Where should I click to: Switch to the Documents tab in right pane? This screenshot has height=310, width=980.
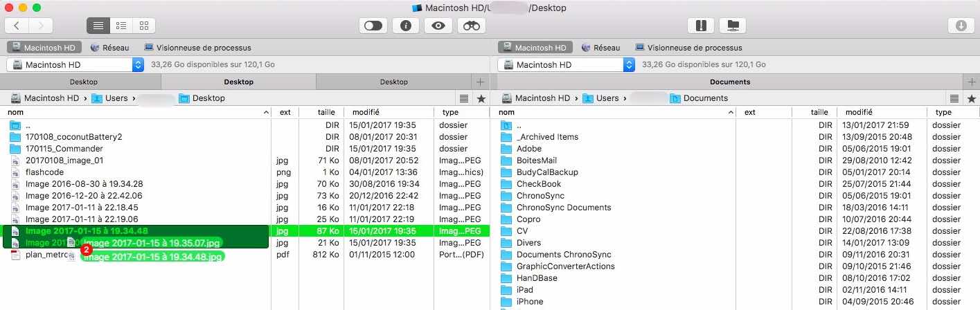tap(730, 82)
